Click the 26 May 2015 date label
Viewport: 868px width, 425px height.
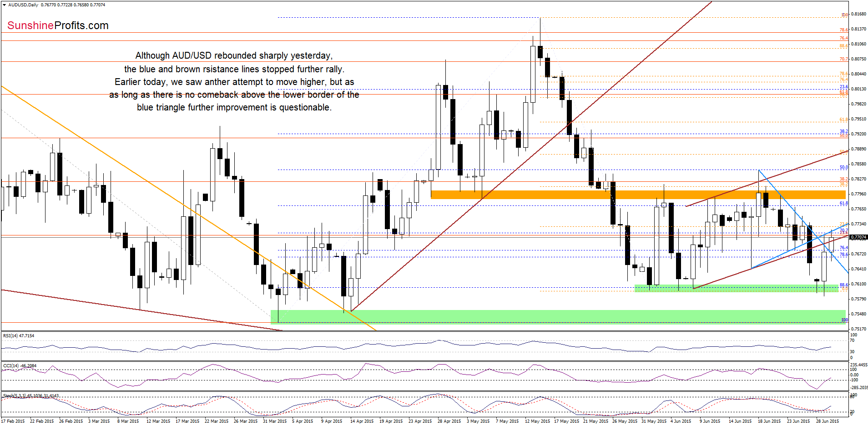(x=625, y=421)
